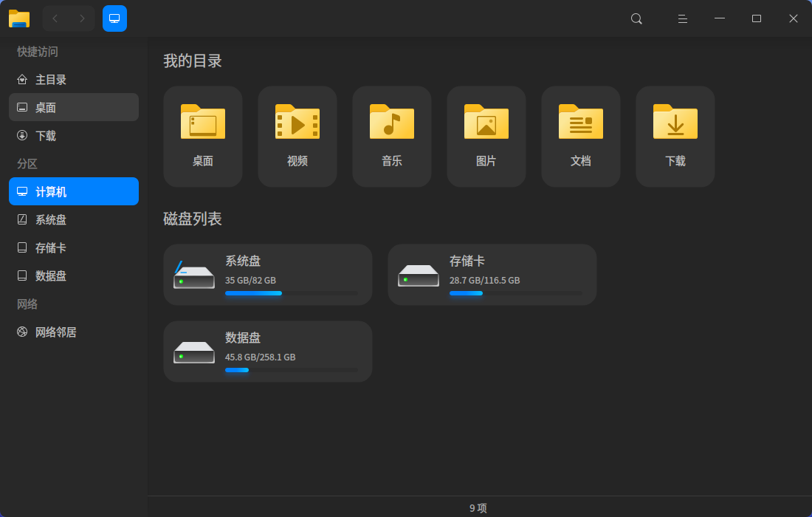Open 存储卡 from the sidebar
This screenshot has width=812, height=517.
tap(74, 247)
